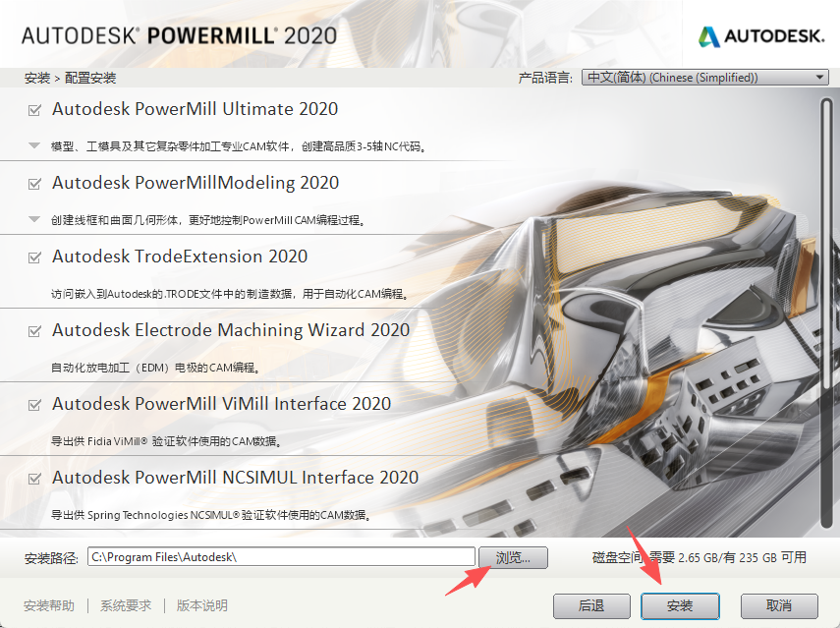Click 浏览 to browse install location
The height and width of the screenshot is (628, 840).
(512, 557)
